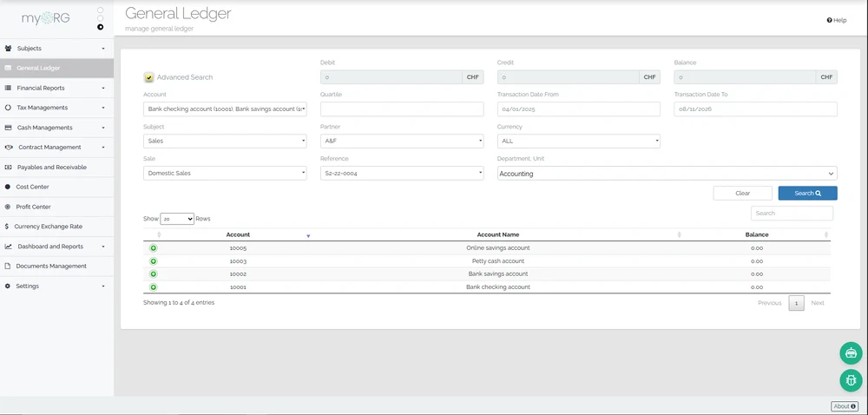The image size is (868, 415).
Task: Expand the Settings menu arrow
Action: pos(103,287)
